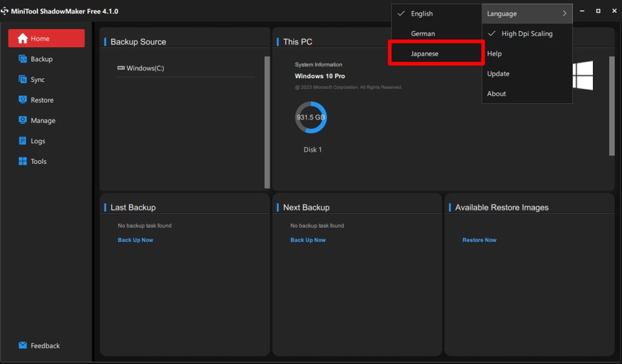Viewport: 622px width, 364px height.
Task: Click No backup task found under Last Backup
Action: coord(145,225)
